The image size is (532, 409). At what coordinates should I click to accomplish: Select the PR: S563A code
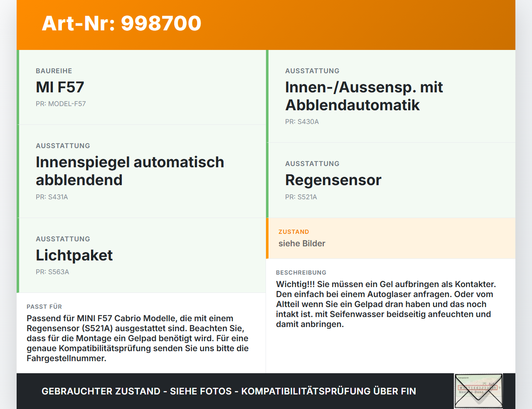(52, 272)
